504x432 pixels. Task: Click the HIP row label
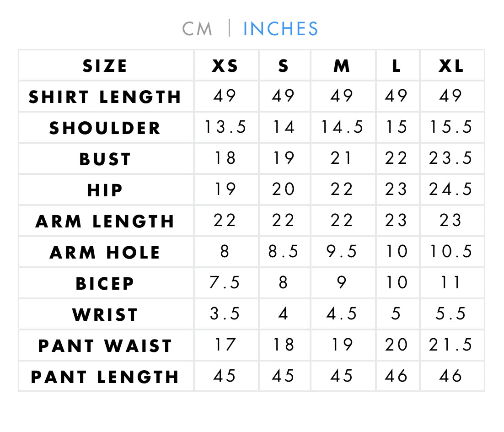coord(105,190)
